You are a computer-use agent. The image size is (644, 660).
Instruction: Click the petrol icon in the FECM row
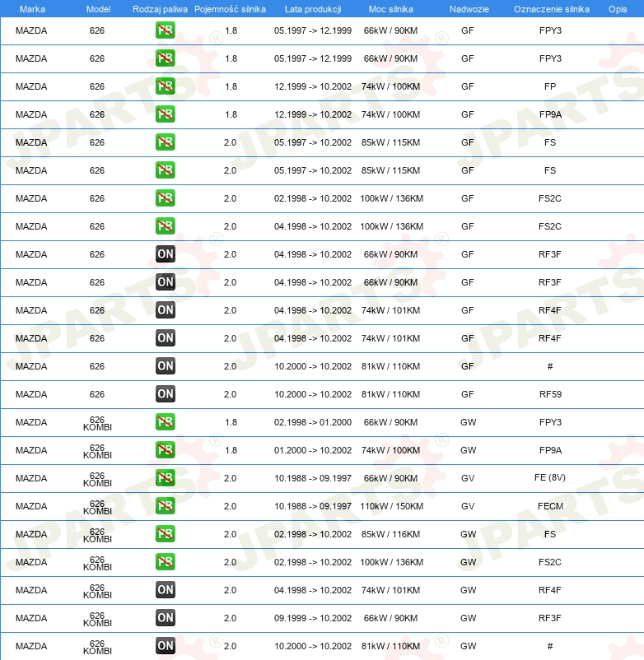(x=165, y=506)
